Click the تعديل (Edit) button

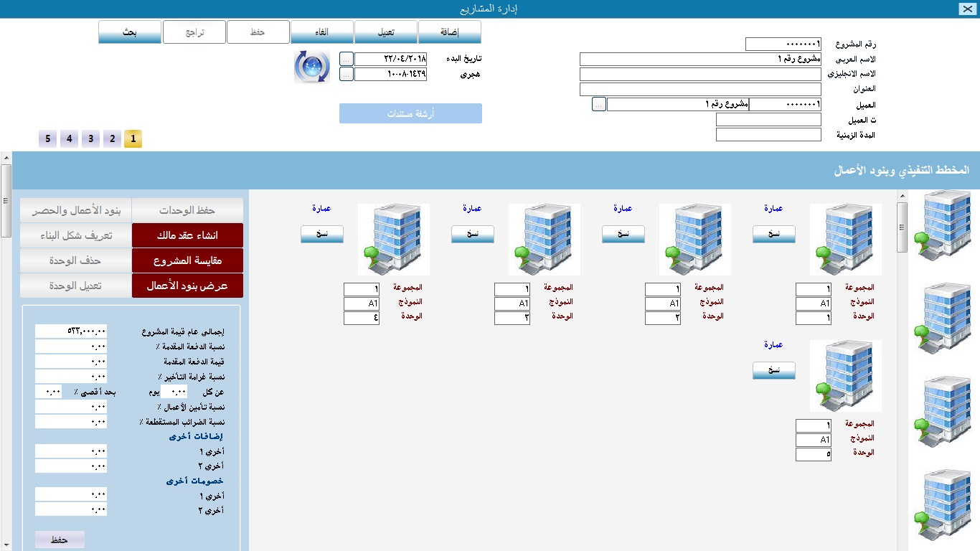(x=386, y=32)
